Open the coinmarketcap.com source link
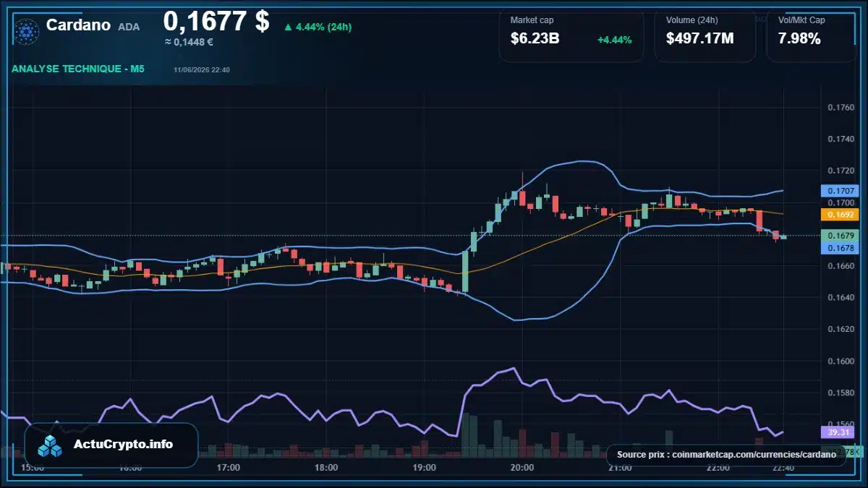 point(754,455)
